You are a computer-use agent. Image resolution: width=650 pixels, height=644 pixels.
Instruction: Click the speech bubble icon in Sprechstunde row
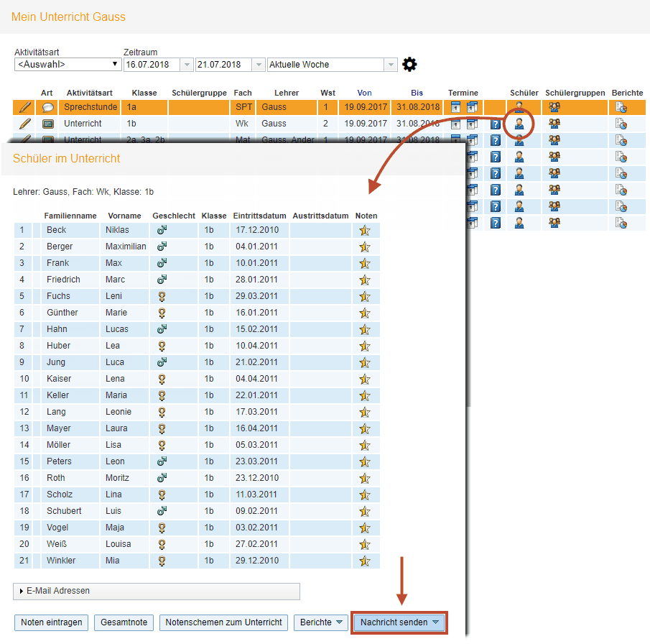(47, 107)
